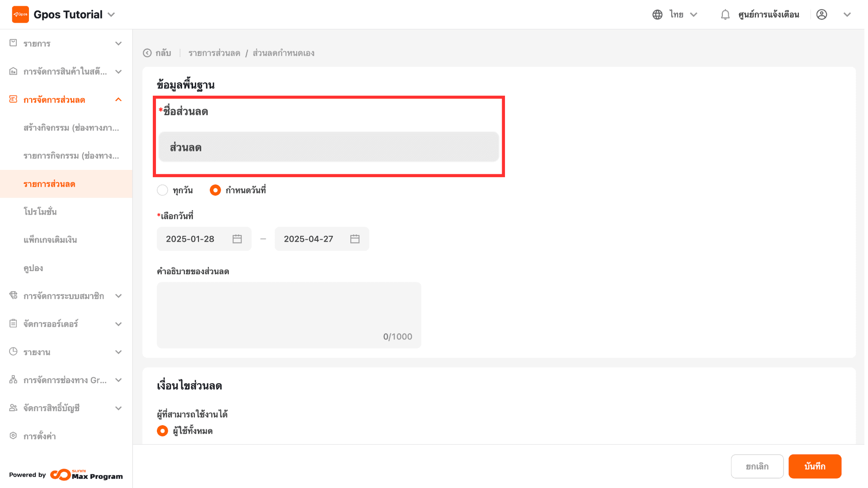Click the Gpos orange logo
868x488 pixels.
(20, 14)
